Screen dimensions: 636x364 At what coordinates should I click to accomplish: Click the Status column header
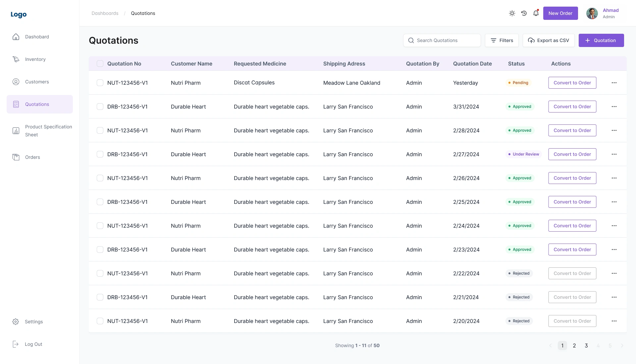point(516,64)
